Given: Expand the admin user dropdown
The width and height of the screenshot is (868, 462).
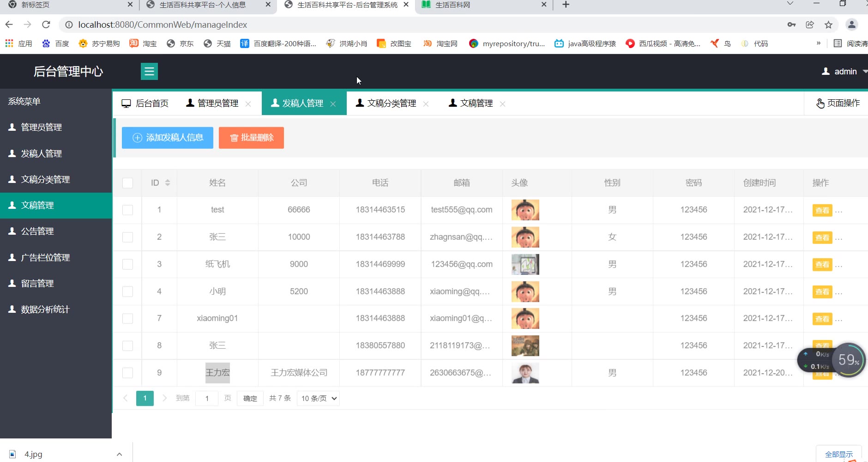Looking at the screenshot, I should tap(844, 72).
